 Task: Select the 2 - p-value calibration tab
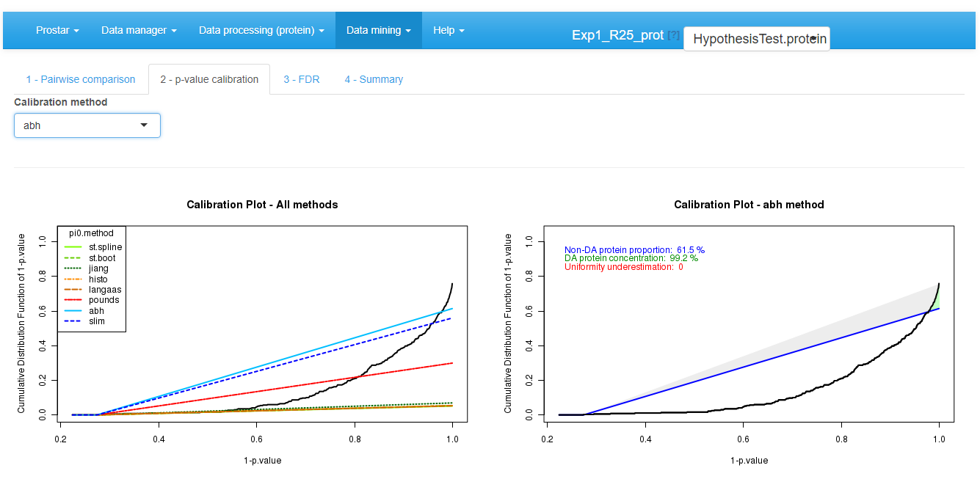209,79
